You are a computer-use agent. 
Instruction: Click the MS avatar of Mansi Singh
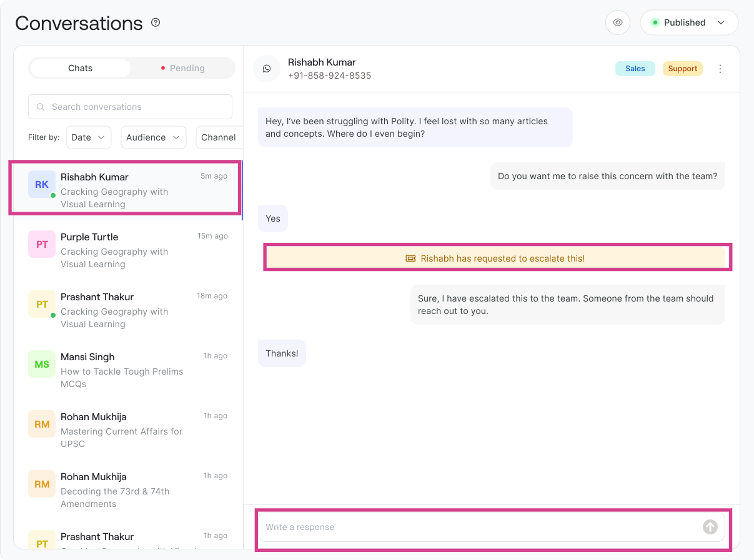[42, 364]
